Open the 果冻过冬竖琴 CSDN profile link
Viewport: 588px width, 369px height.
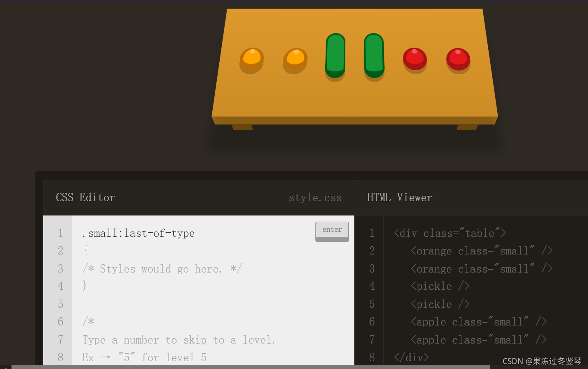[x=555, y=361]
